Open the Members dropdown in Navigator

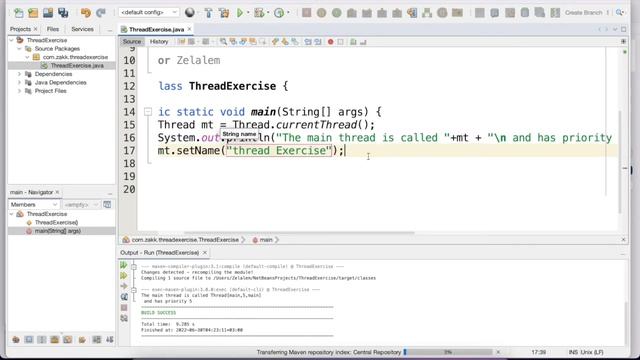click(x=34, y=204)
